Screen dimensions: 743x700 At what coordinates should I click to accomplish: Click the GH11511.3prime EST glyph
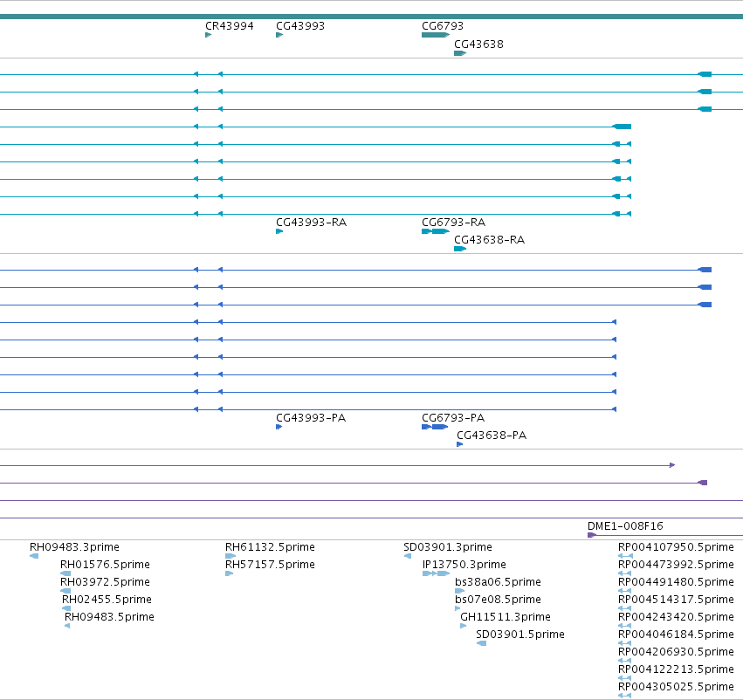pyautogui.click(x=464, y=626)
